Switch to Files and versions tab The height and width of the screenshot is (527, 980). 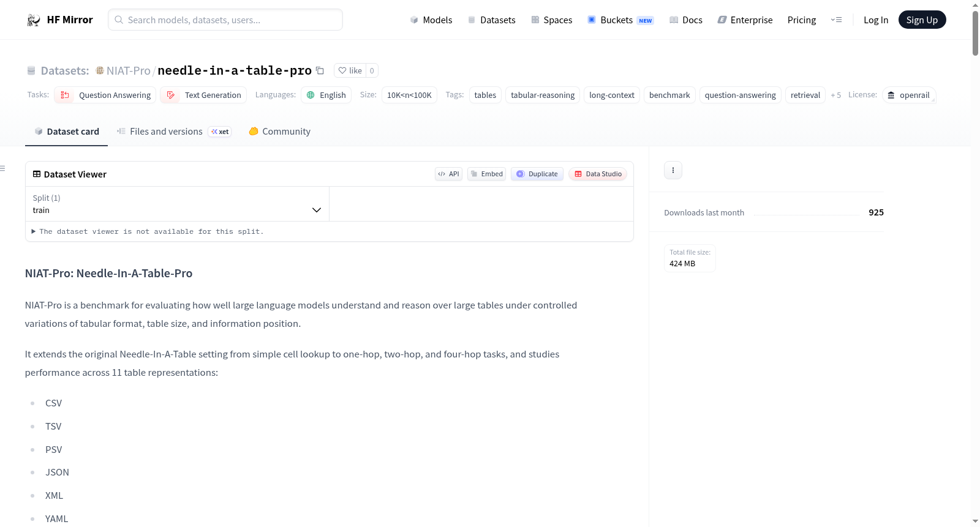[174, 132]
